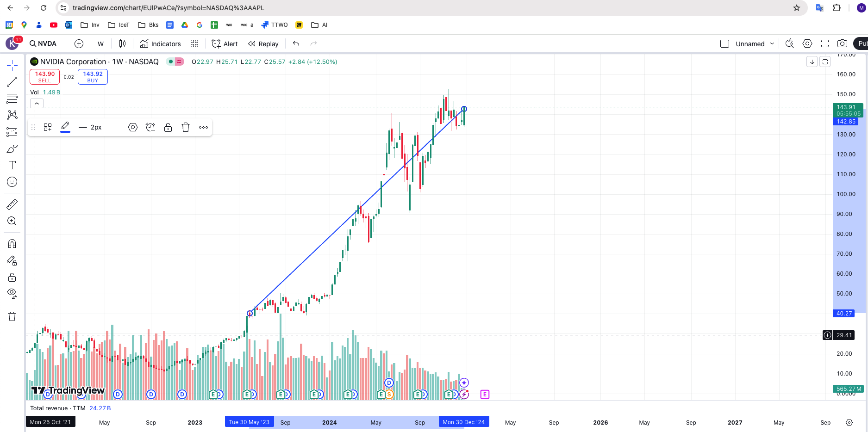Enter fullscreen mode

(x=825, y=43)
